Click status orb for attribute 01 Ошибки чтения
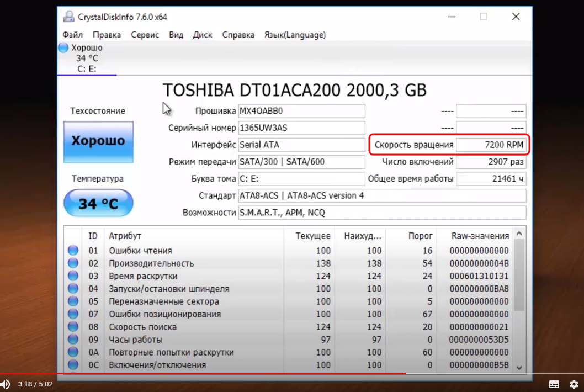This screenshot has width=584, height=392. [73, 251]
